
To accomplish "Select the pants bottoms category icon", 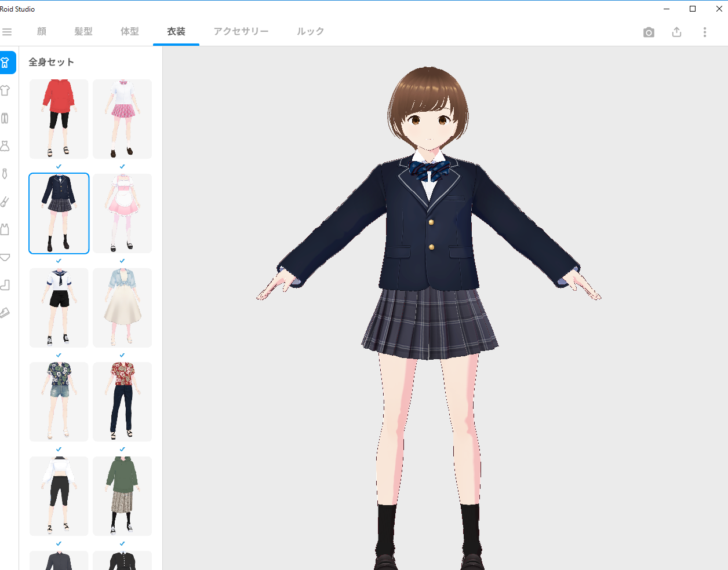I will tap(5, 118).
